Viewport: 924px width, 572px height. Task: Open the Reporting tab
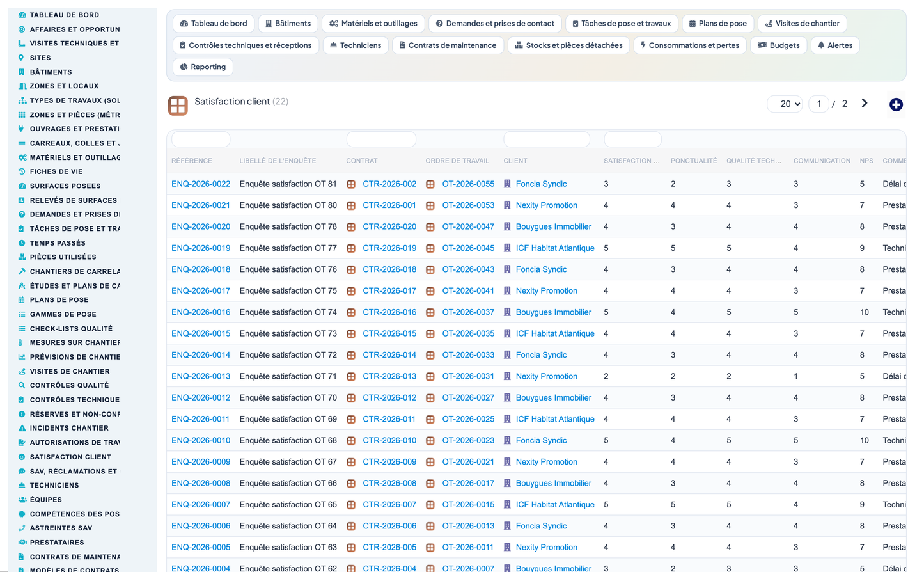tap(203, 67)
